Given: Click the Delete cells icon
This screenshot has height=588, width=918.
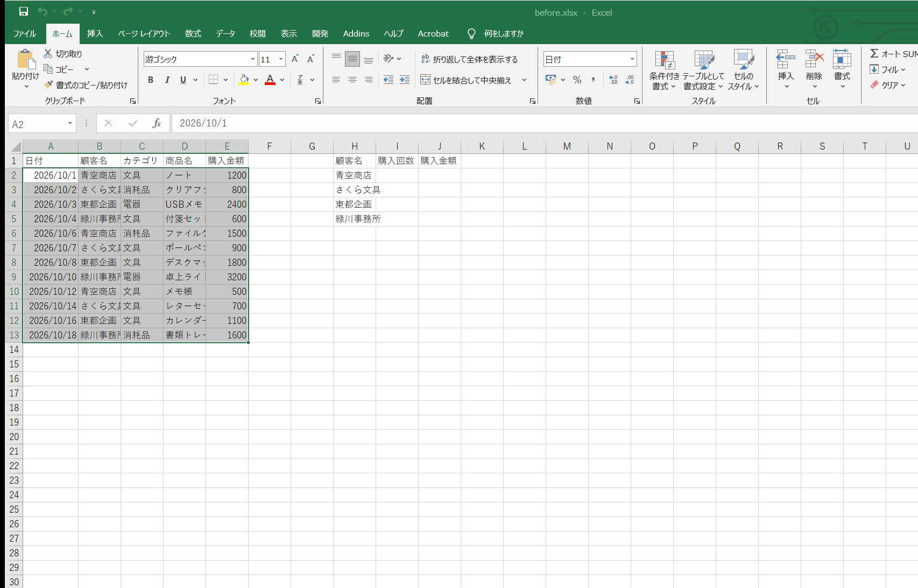Looking at the screenshot, I should pos(814,59).
